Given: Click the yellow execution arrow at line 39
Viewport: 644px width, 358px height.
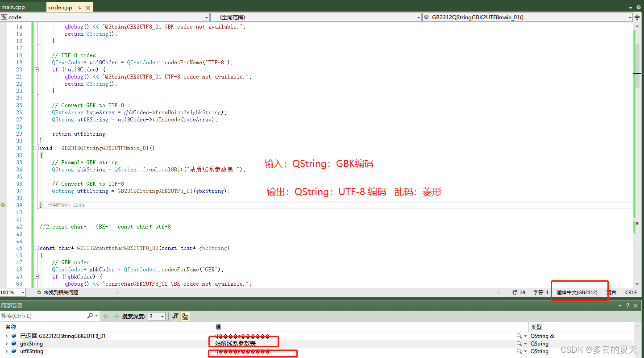Looking at the screenshot, I should (x=3, y=204).
